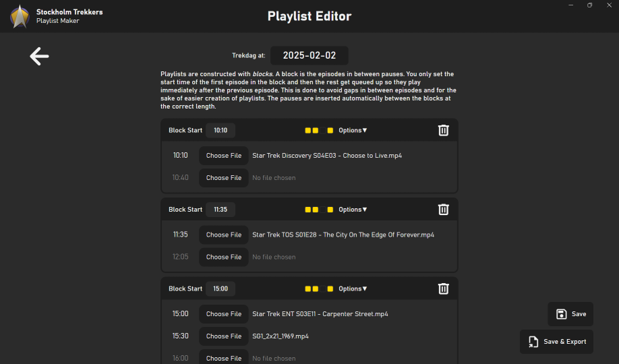Choose file for the 15:30 episode

223,336
